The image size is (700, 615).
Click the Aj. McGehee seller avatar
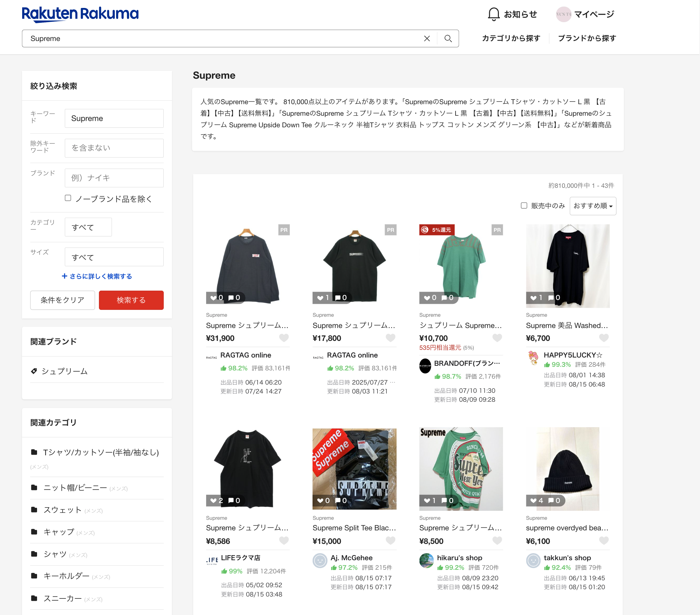pos(320,560)
